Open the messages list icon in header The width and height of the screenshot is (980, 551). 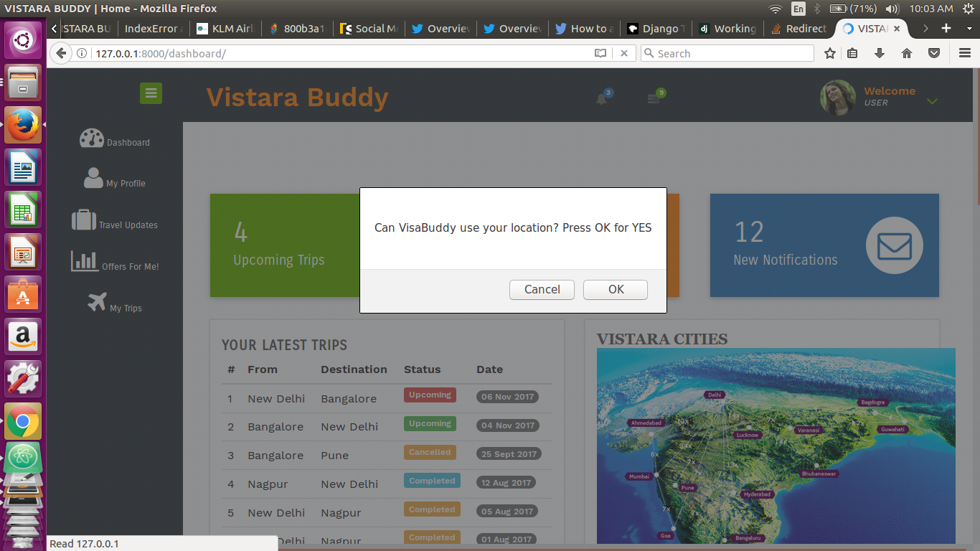653,99
